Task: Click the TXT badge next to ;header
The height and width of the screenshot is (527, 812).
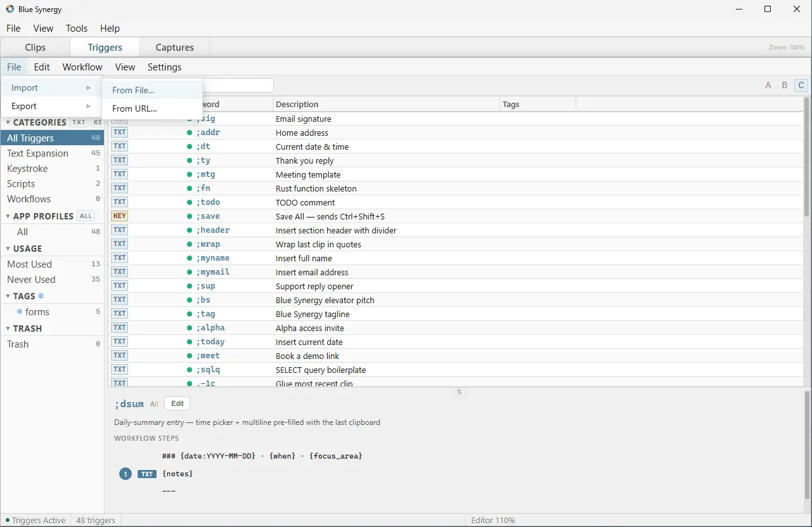Action: click(x=120, y=230)
